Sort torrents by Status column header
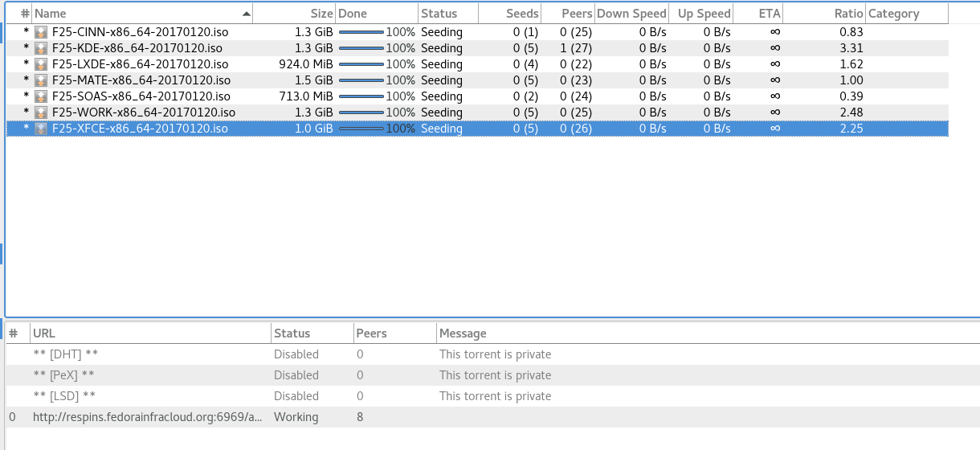 click(448, 14)
